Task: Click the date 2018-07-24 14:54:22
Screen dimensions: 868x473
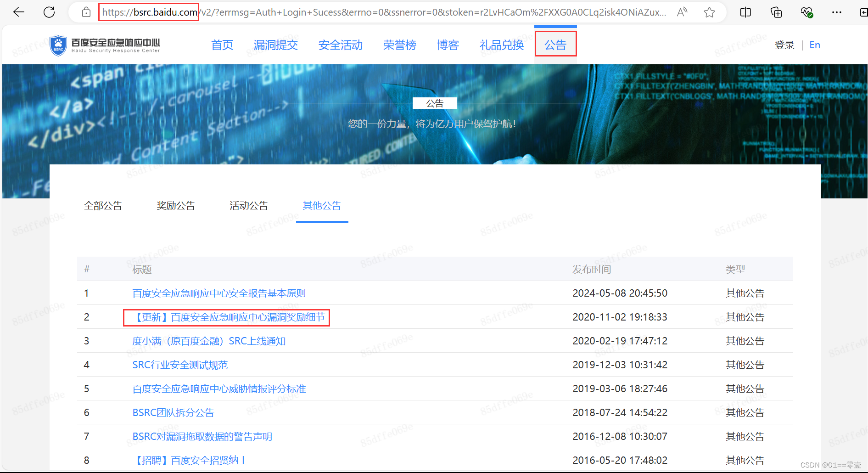Action: [x=620, y=413]
